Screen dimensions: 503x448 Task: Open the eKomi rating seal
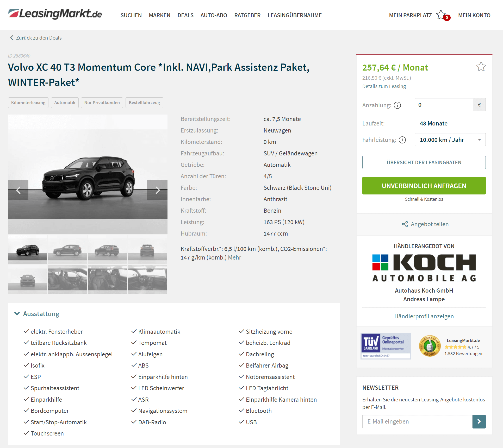430,346
